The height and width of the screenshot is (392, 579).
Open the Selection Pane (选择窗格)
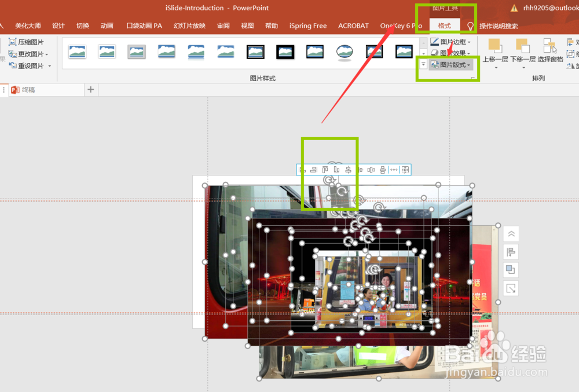pyautogui.click(x=550, y=50)
